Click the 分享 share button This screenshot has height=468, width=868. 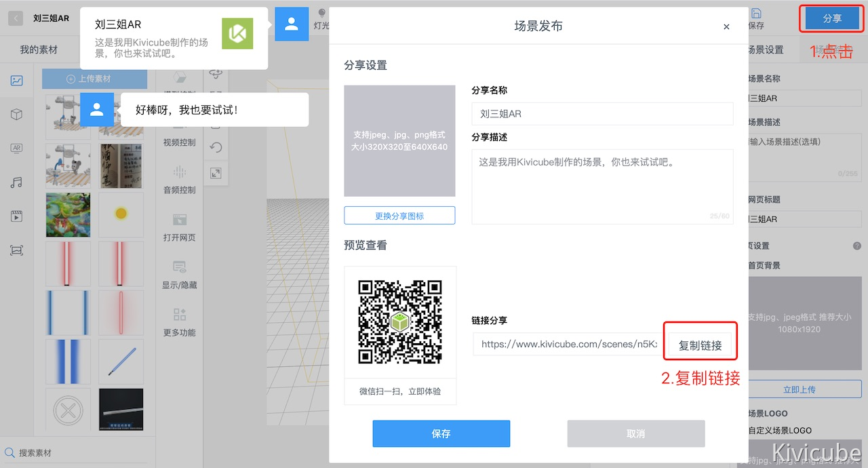pos(832,18)
